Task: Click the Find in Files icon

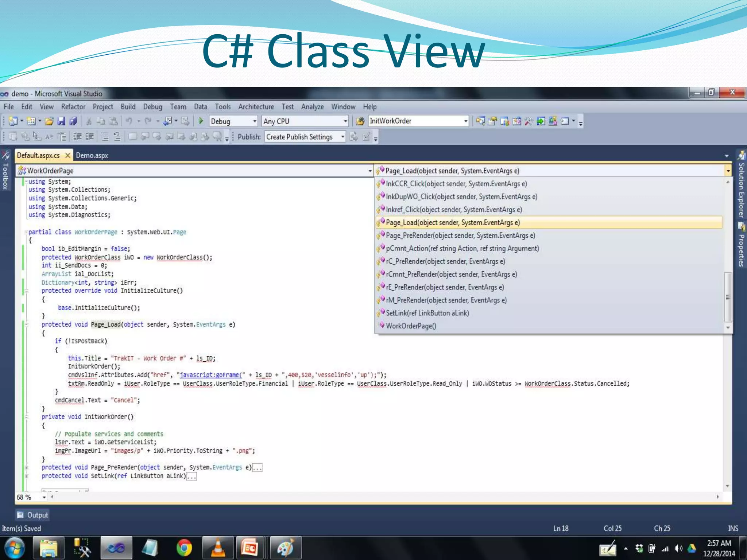Action: tap(360, 121)
